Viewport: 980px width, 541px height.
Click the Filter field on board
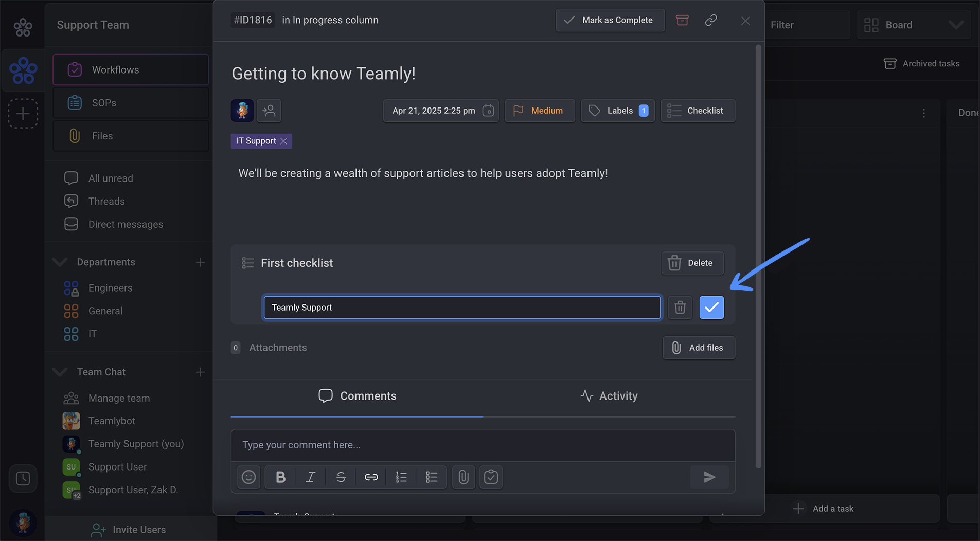808,25
